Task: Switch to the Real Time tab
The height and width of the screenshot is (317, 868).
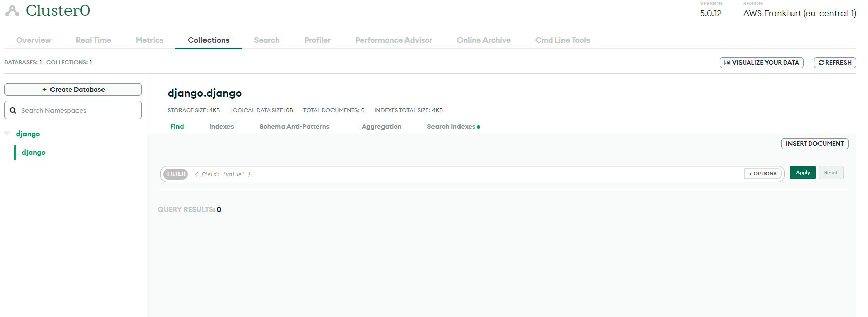Action: point(93,40)
